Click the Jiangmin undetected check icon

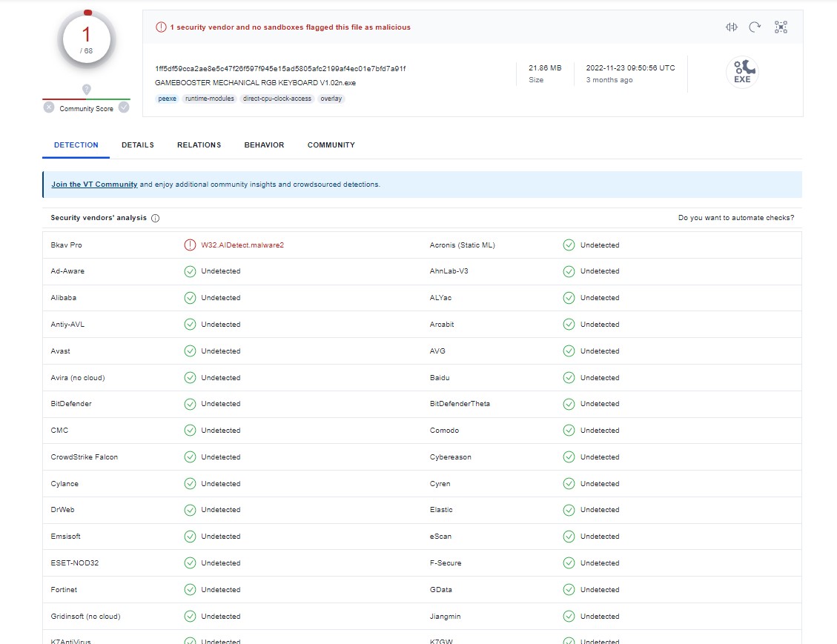(x=569, y=617)
